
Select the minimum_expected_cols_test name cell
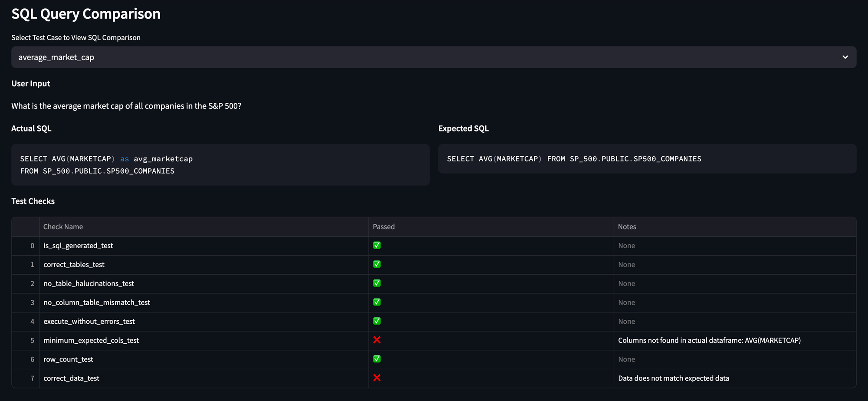pyautogui.click(x=91, y=341)
